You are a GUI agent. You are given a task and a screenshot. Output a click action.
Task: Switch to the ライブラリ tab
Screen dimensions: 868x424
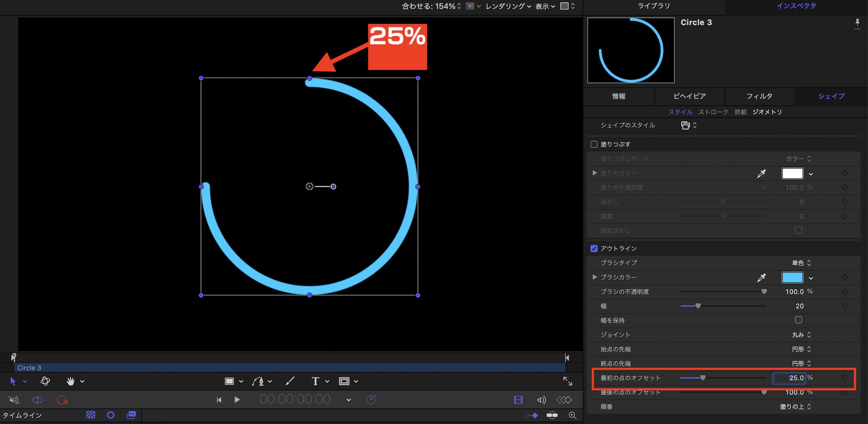[654, 6]
